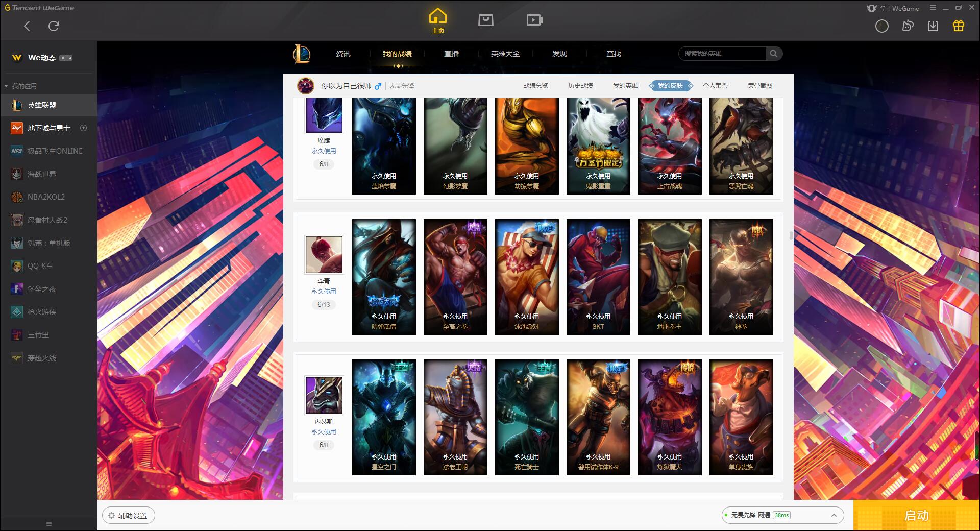
Task: Click the player avatar beside 你以为自己很帅
Action: pyautogui.click(x=306, y=86)
